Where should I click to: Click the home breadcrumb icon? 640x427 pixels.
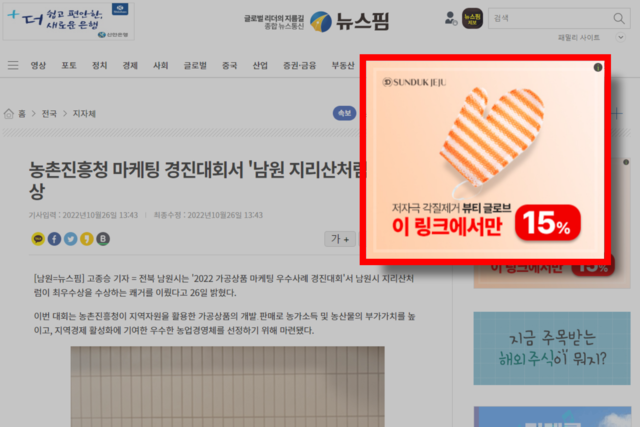(9, 113)
